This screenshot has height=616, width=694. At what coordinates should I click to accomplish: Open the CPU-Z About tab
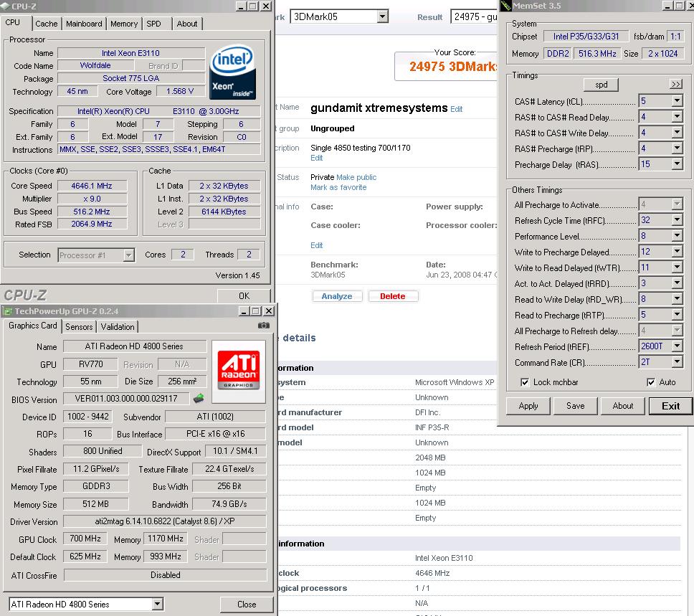[187, 24]
